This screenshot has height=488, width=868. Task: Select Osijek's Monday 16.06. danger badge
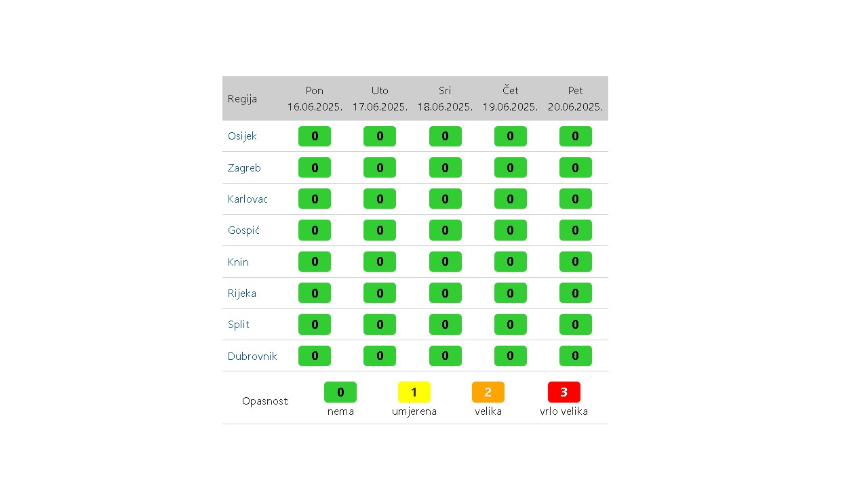tap(315, 136)
